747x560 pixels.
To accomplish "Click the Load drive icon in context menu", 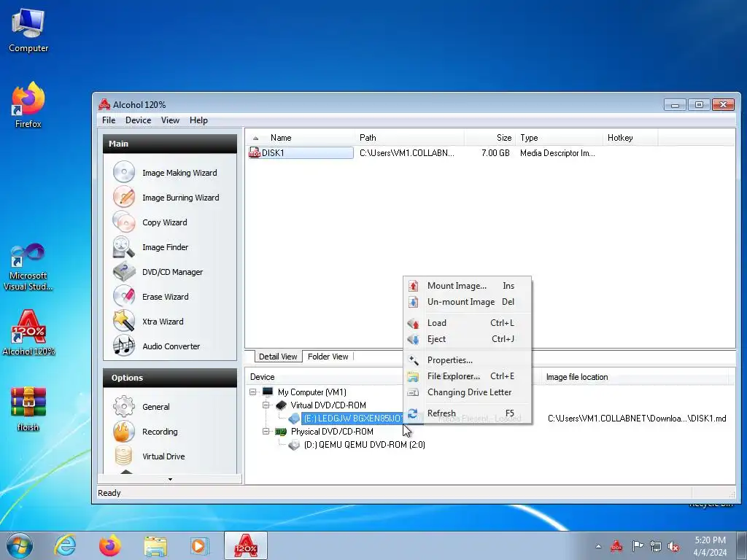I will (x=413, y=323).
